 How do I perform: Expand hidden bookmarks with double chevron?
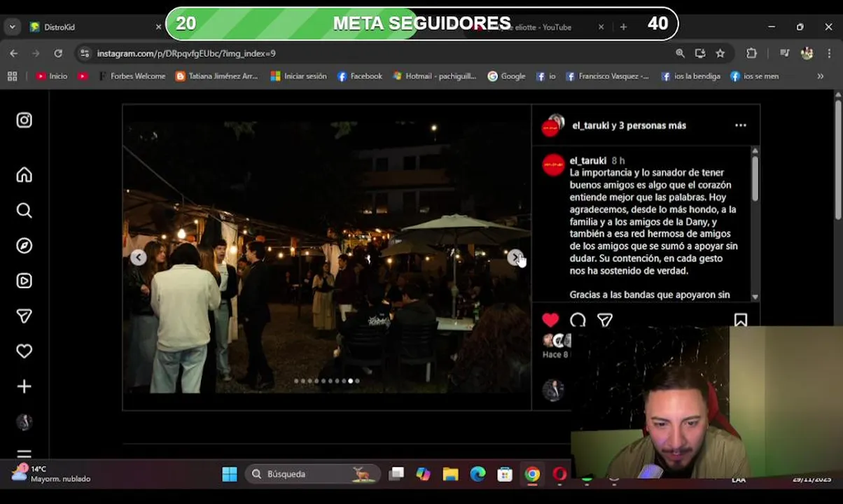820,76
